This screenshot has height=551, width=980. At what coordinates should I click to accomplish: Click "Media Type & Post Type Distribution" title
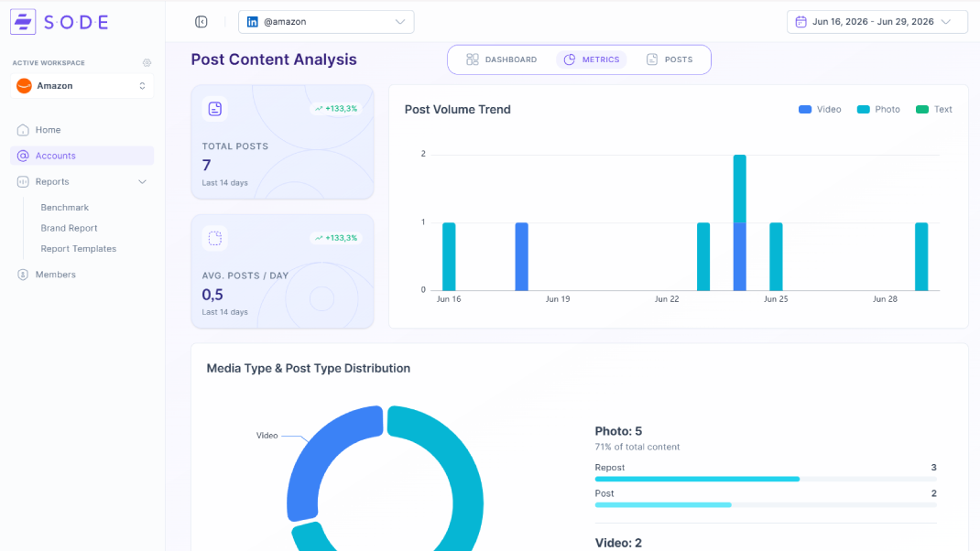[x=308, y=369]
